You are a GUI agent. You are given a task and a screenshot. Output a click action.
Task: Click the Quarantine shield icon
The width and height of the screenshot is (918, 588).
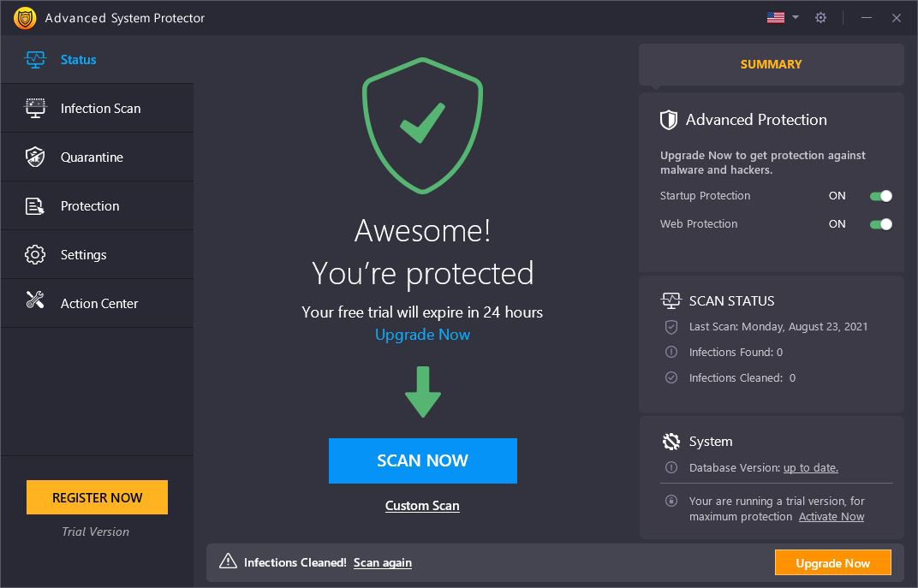coord(35,157)
